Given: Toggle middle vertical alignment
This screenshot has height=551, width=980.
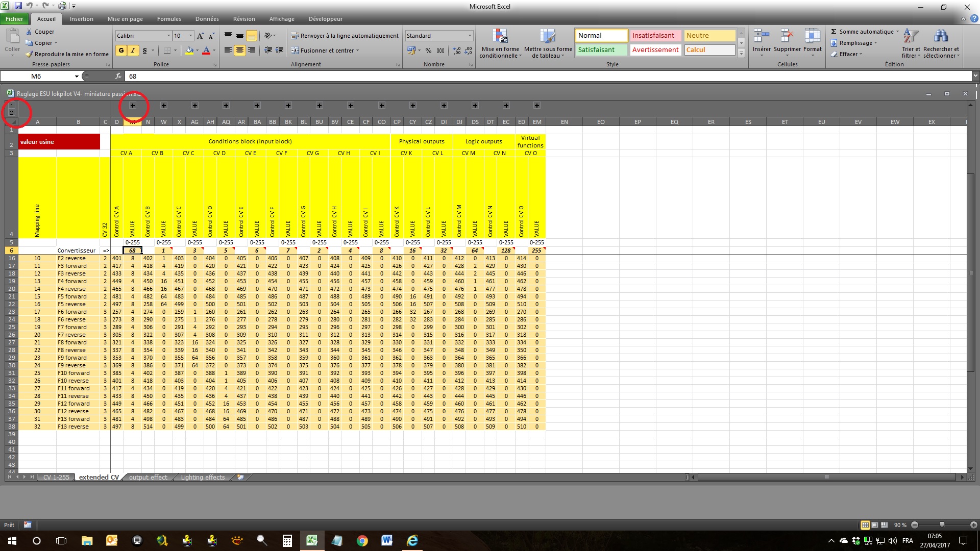Looking at the screenshot, I should click(x=240, y=36).
